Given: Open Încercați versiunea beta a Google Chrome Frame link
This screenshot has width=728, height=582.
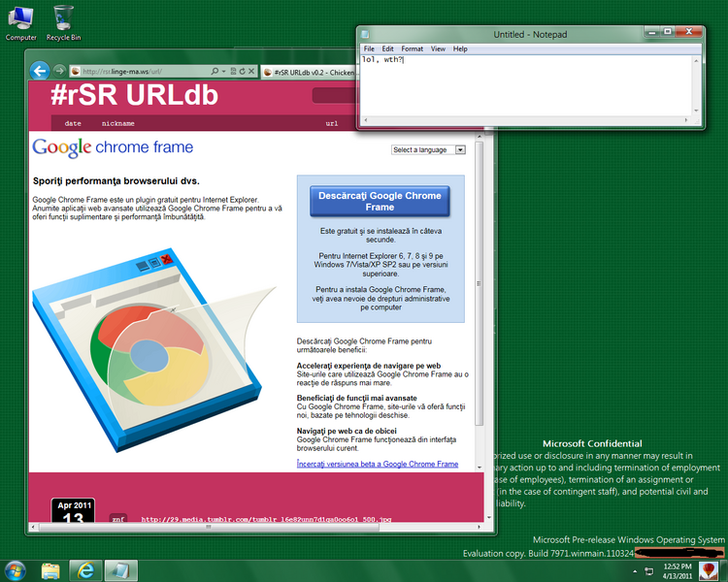Looking at the screenshot, I should point(378,464).
